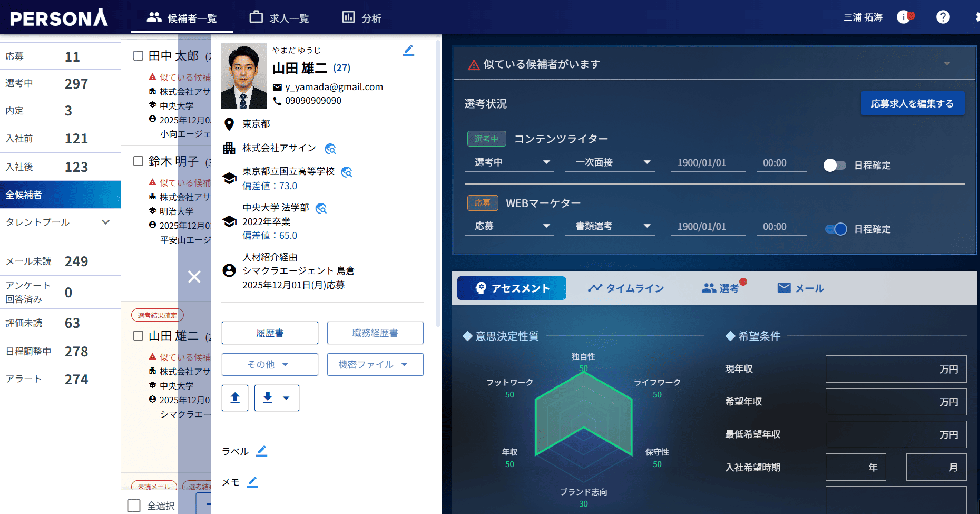Viewport: 980px width, 514px height.
Task: Click the upload document icon
Action: pyautogui.click(x=234, y=398)
